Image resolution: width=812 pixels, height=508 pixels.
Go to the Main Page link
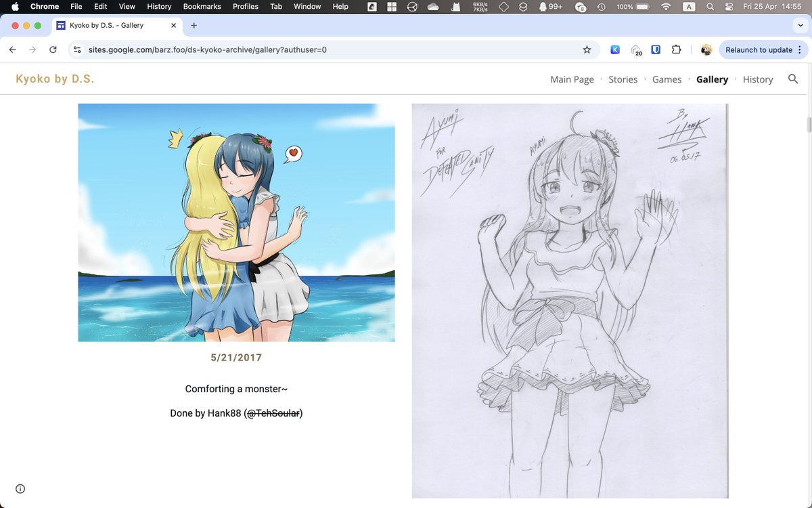572,79
